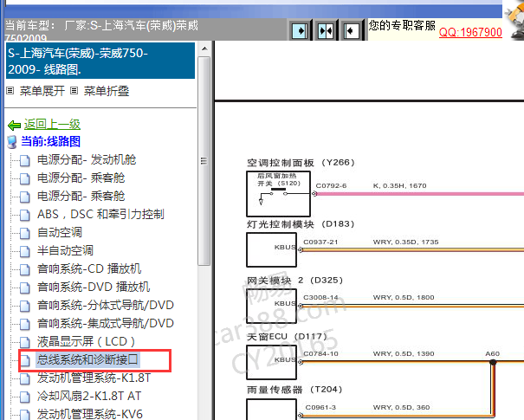
Task: Click the collapse-left panel arrow icon
Action: click(x=352, y=31)
